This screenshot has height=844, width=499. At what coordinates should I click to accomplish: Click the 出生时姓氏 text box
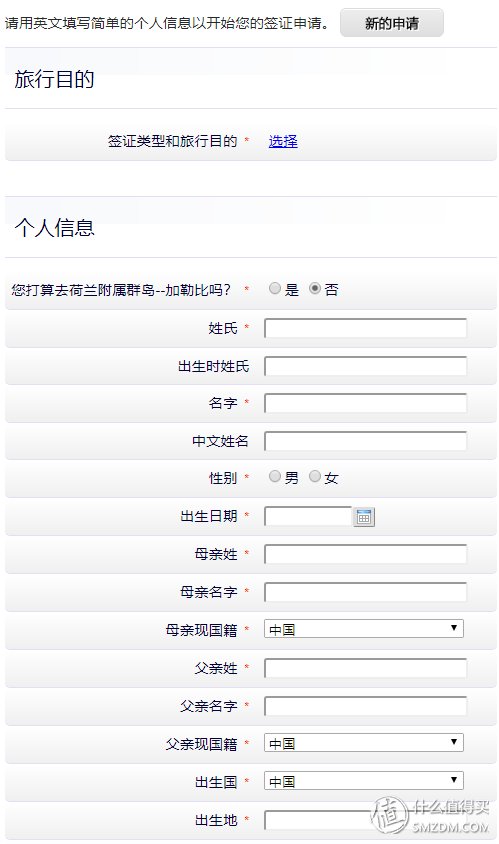pyautogui.click(x=366, y=366)
